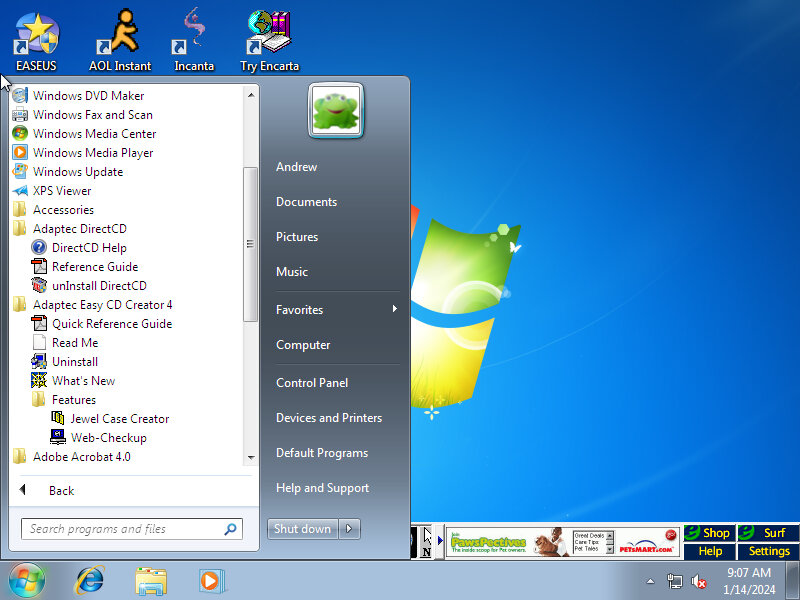This screenshot has height=600, width=800.
Task: Click the frog user account picture
Action: point(336,110)
